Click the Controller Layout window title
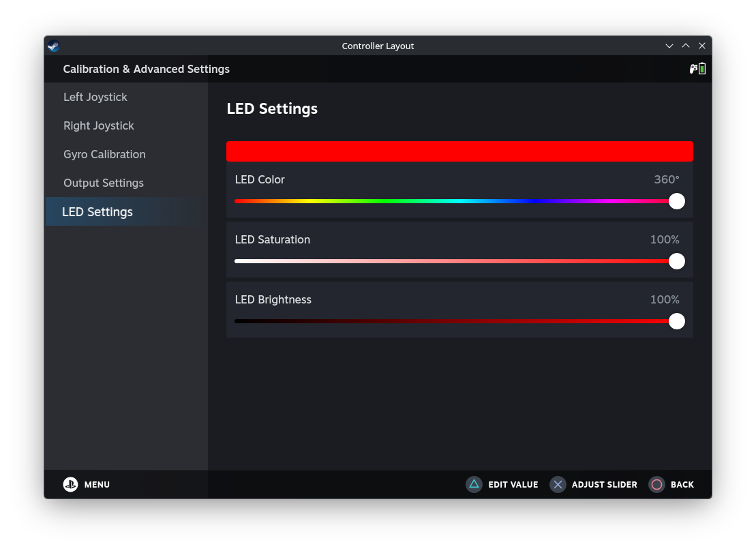The width and height of the screenshot is (756, 551). (378, 46)
